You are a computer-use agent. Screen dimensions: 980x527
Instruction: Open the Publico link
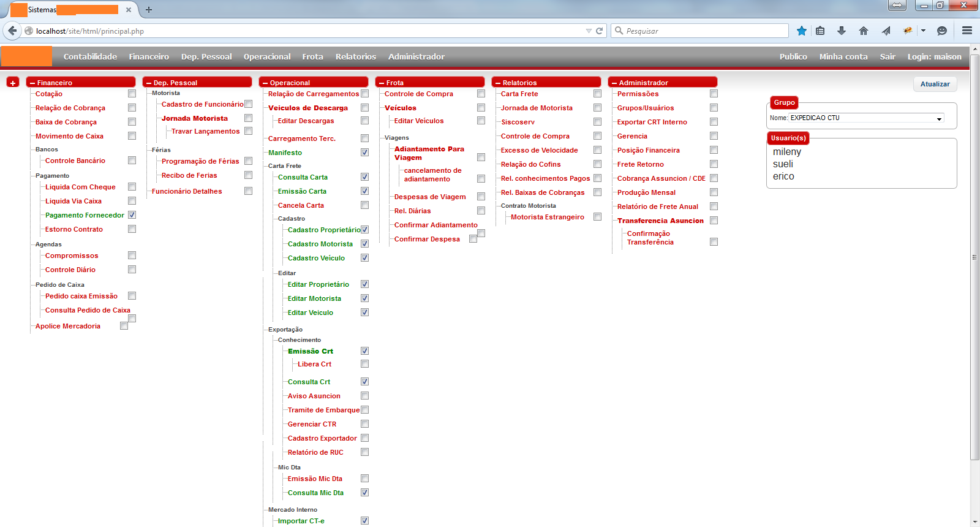(793, 56)
